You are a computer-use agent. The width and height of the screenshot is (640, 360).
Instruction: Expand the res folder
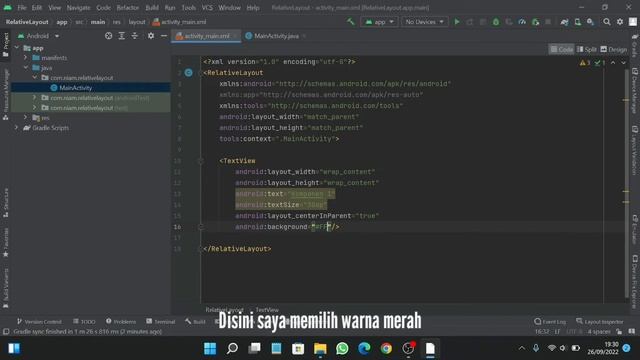pos(26,118)
